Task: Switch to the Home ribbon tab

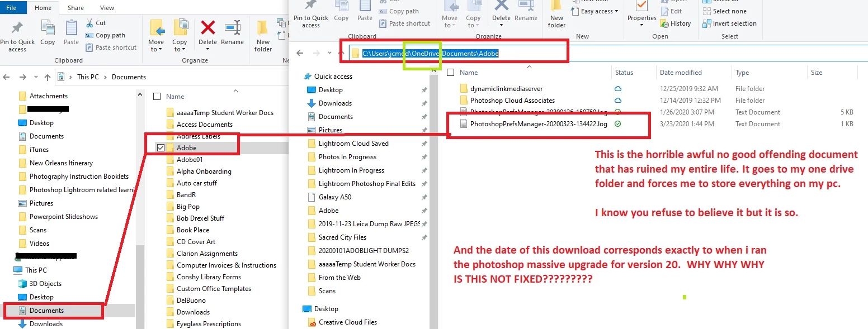Action: point(43,8)
